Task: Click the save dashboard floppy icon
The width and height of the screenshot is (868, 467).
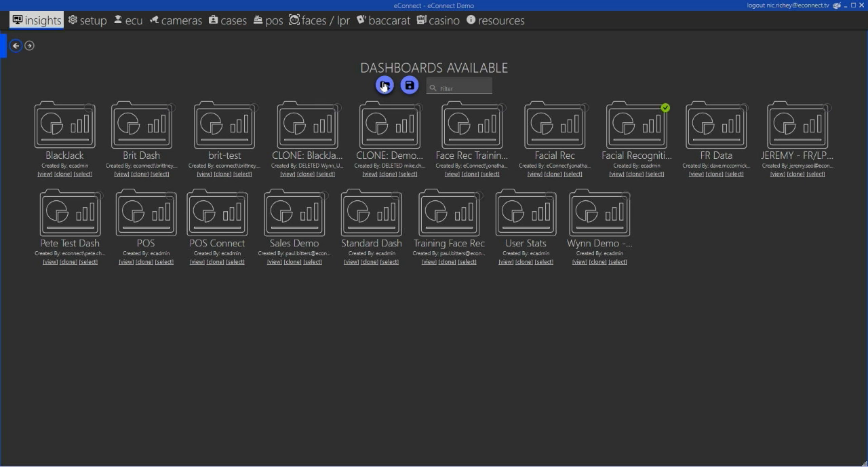Action: point(409,86)
